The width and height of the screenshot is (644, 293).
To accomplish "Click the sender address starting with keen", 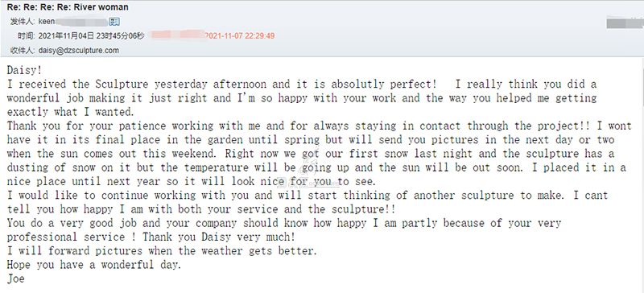I will (72, 22).
